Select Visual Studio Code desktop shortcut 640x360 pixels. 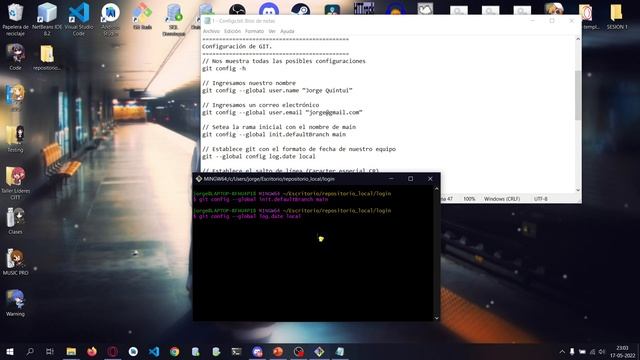79,19
